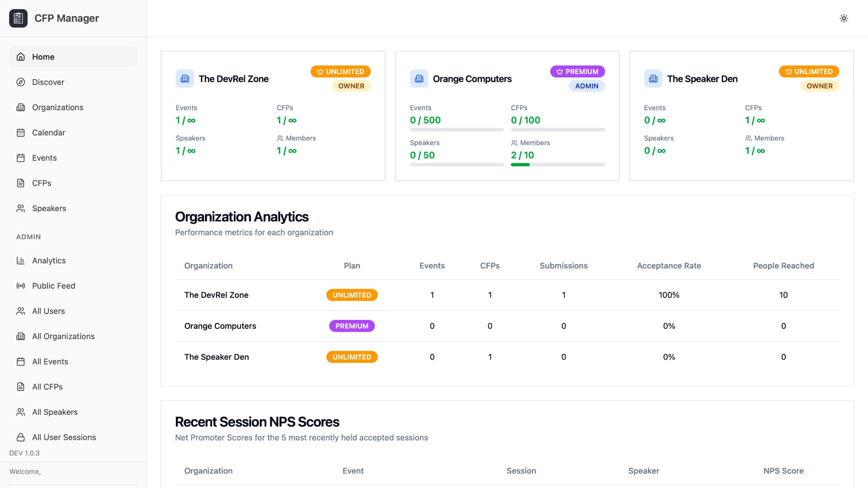868x488 pixels.
Task: Select All Events from the admin sidebar
Action: (50, 361)
